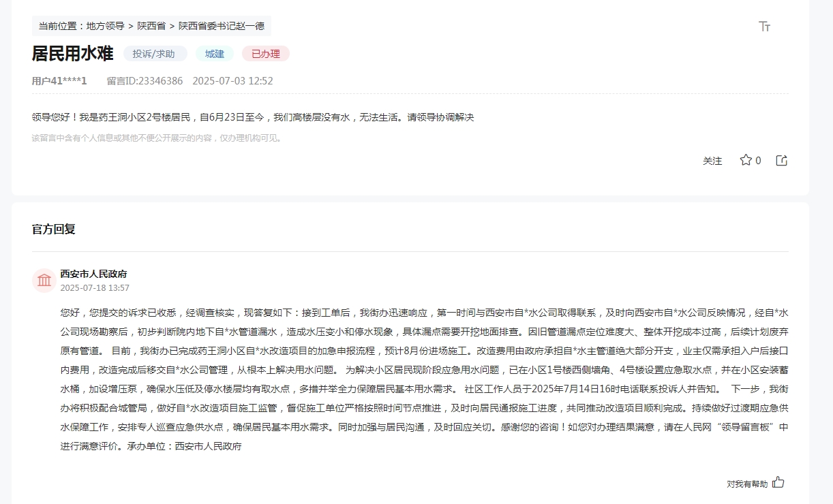Viewport: 833px width, 504px height.
Task: Click the like count showing 0
Action: point(757,161)
